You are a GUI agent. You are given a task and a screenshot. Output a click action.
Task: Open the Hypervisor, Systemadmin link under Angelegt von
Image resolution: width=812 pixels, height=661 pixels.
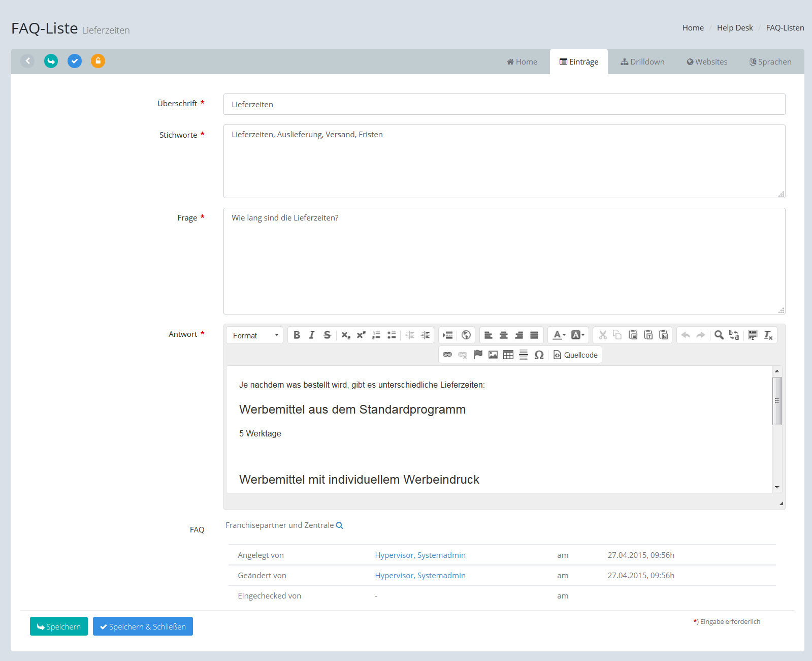click(420, 555)
